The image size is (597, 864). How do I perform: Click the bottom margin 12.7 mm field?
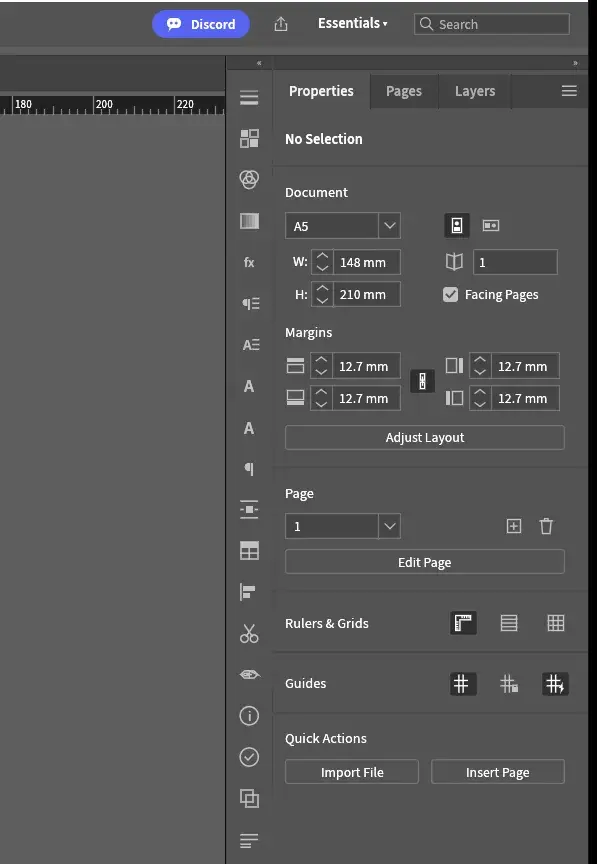pos(366,398)
